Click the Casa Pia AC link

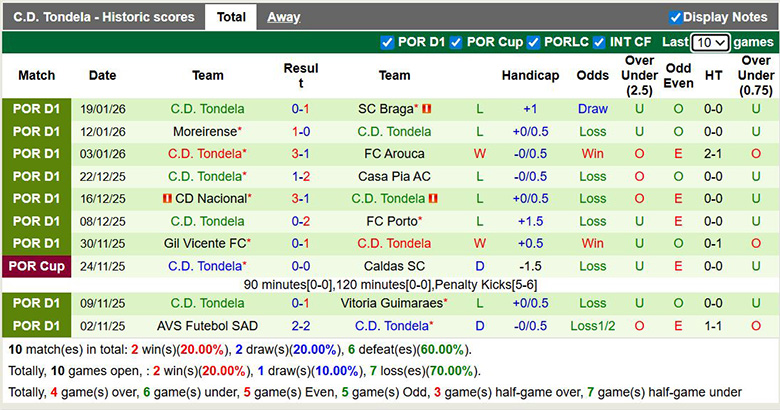(x=394, y=177)
